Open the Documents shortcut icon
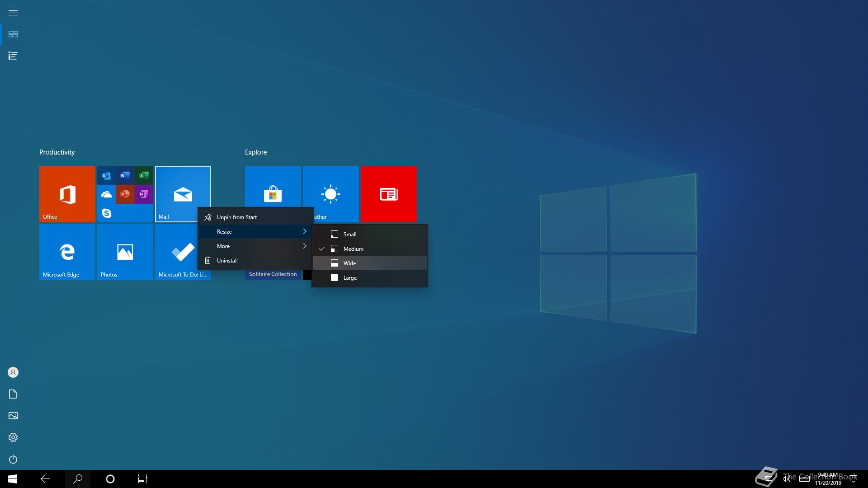This screenshot has width=868, height=488. pos(13,394)
